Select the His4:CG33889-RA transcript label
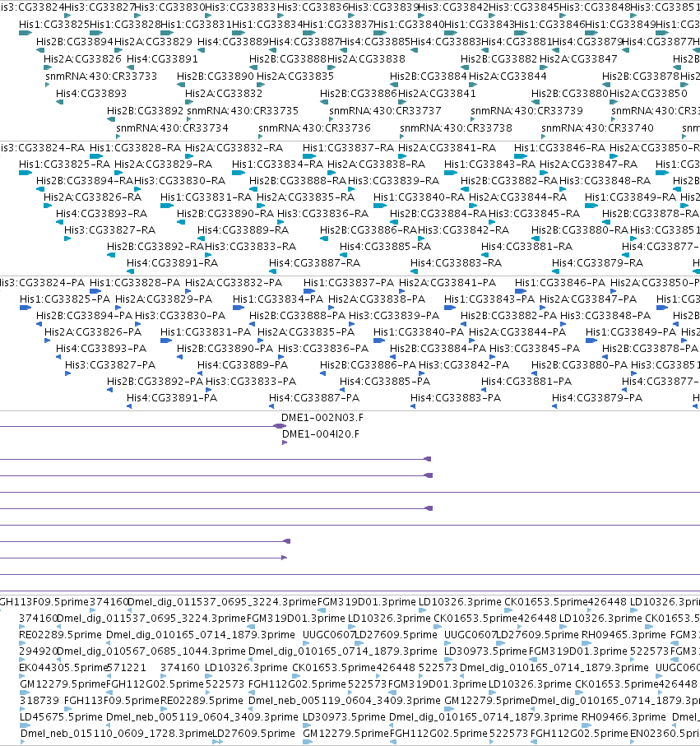Screen dimensions: 700x746 point(243,229)
